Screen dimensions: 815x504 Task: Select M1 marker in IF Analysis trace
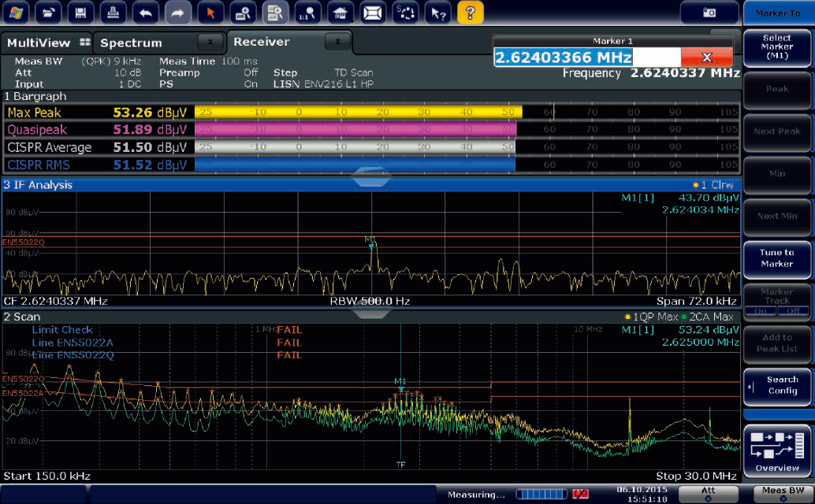click(370, 243)
